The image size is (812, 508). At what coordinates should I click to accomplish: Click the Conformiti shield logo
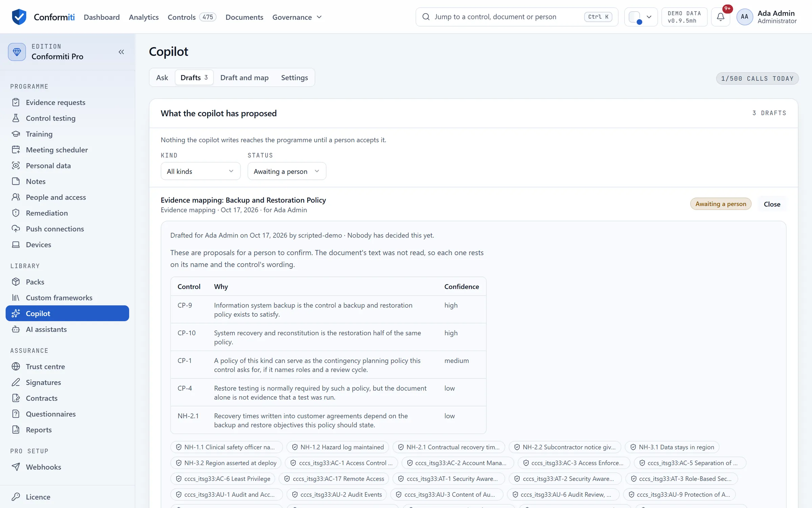19,17
